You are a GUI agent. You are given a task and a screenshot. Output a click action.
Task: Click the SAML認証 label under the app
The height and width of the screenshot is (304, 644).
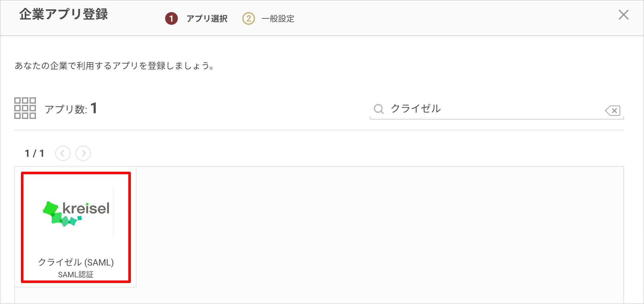click(x=76, y=274)
